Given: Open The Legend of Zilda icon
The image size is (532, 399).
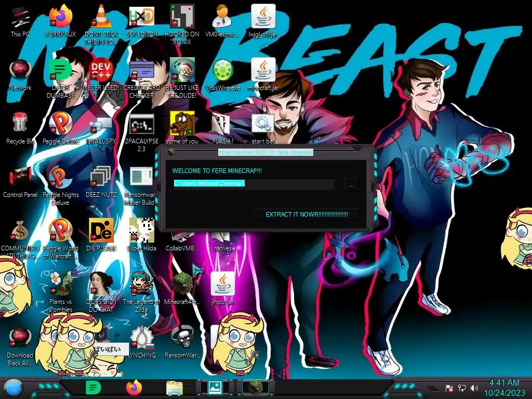Looking at the screenshot, I should pyautogui.click(x=142, y=292).
